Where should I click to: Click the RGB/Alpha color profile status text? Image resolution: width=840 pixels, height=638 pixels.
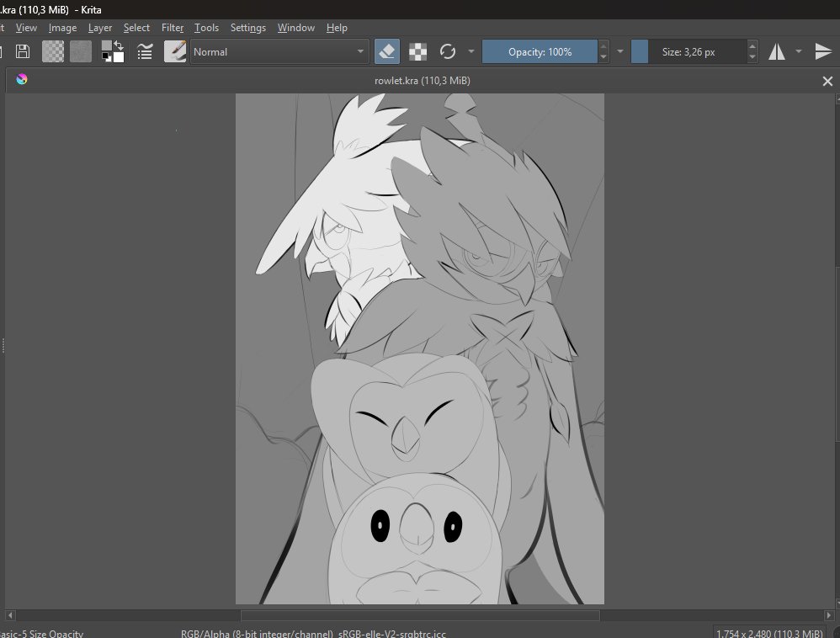point(313,634)
